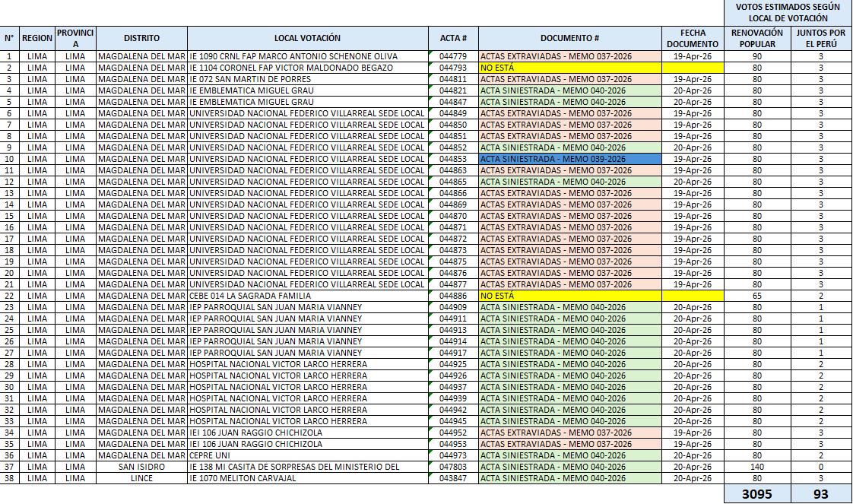The width and height of the screenshot is (853, 504).
Task: Select acta number 043847
Action: click(453, 478)
